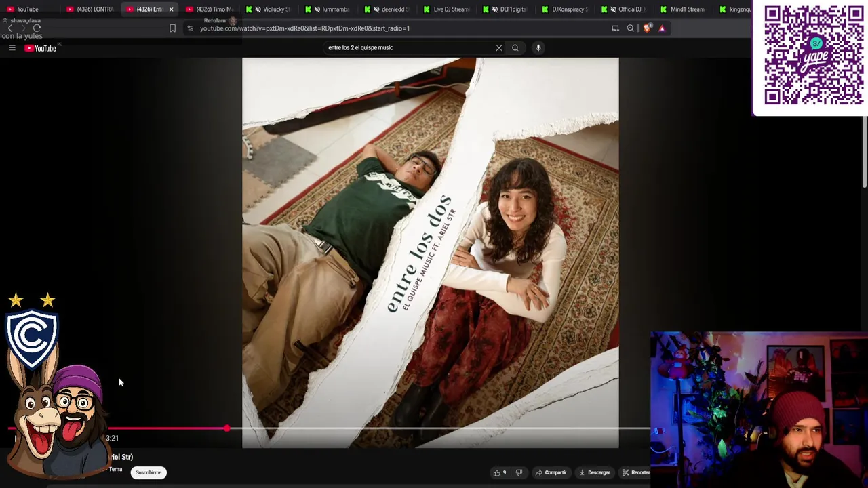Click the Recortar clip button
This screenshot has height=488, width=868.
pyautogui.click(x=636, y=472)
